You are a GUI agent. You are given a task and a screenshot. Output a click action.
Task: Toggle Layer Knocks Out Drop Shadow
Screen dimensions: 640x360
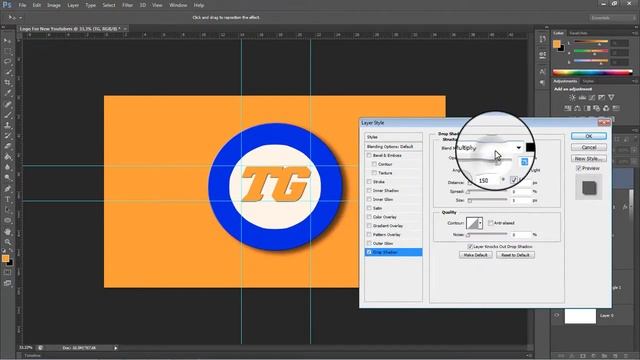470,247
